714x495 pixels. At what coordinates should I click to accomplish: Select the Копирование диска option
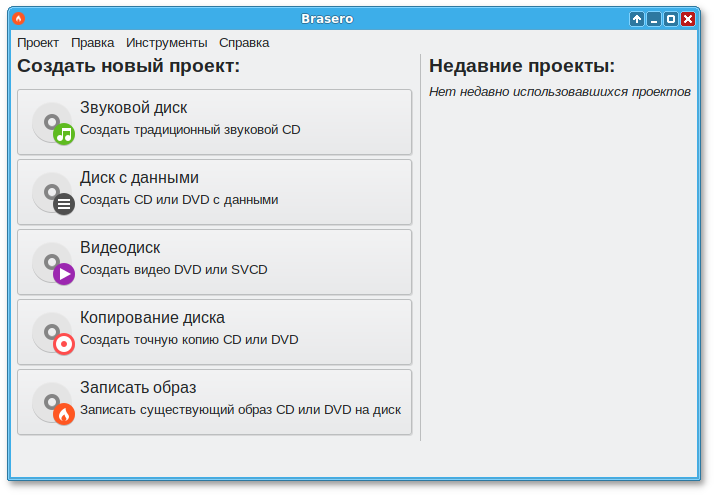(x=214, y=332)
